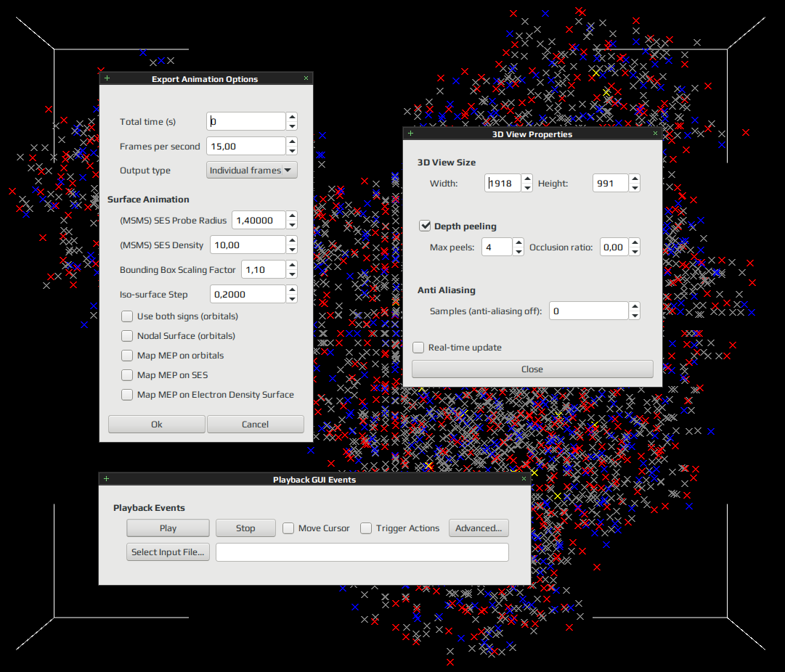Cancel the Export Animation Options dialog
785x672 pixels.
[x=256, y=425]
